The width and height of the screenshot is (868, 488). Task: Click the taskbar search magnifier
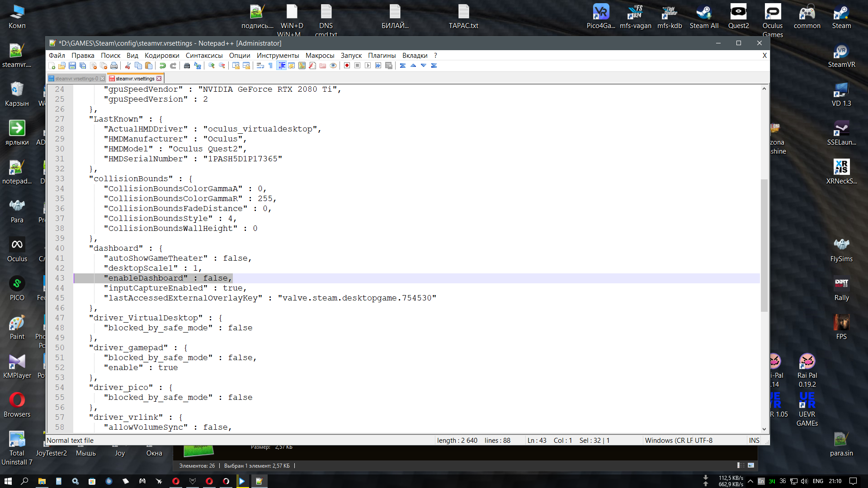click(24, 481)
